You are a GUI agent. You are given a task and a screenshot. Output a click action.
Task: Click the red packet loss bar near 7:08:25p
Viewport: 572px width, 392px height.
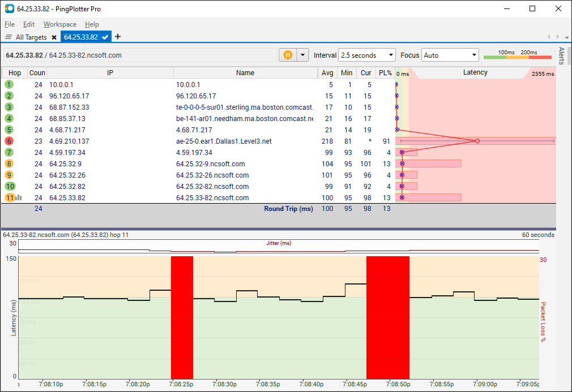tap(182, 317)
